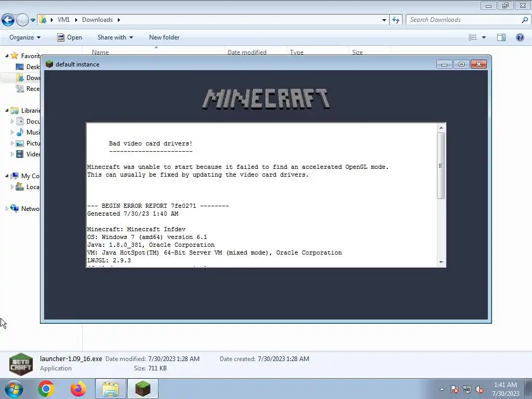Sort by the Date modified column
The height and width of the screenshot is (399, 532).
coord(247,52)
